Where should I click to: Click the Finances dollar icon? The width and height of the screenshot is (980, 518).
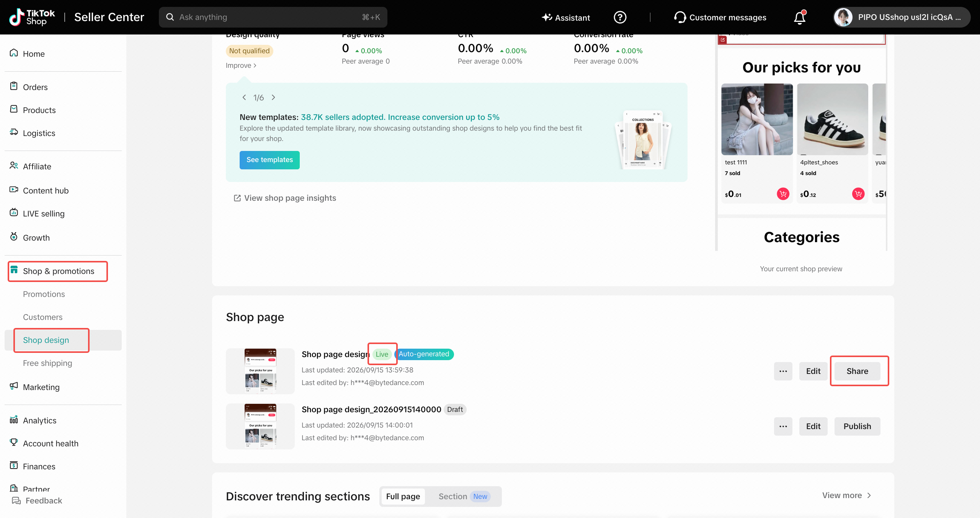point(14,466)
